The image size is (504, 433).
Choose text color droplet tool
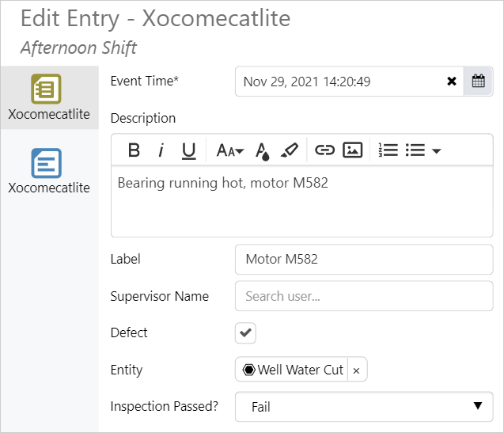263,150
